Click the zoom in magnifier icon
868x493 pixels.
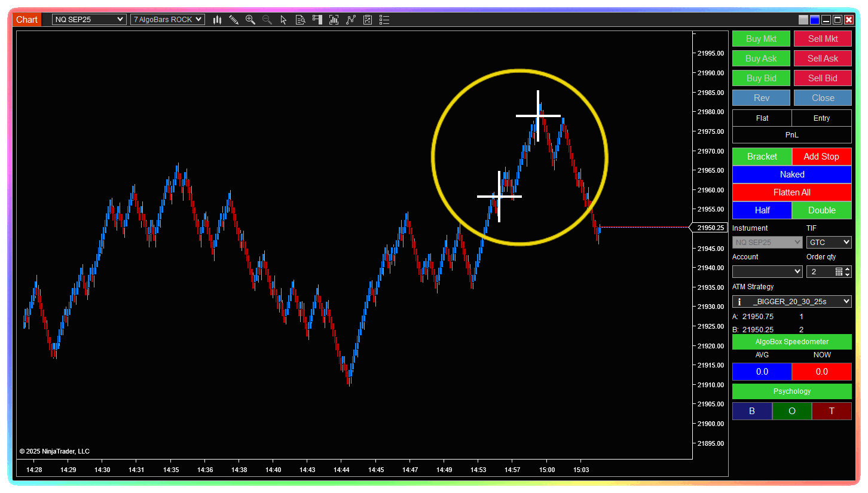(x=250, y=20)
